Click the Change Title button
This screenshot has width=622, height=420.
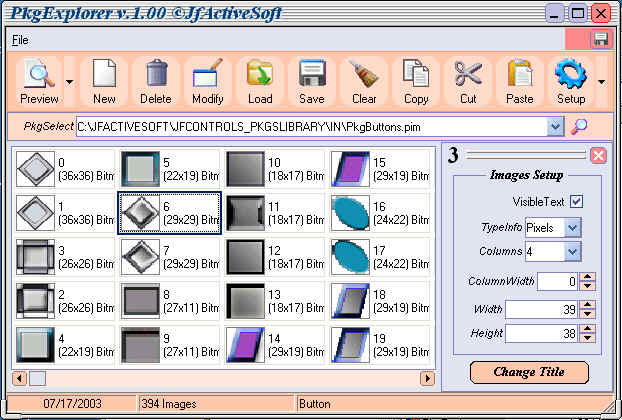[x=528, y=372]
